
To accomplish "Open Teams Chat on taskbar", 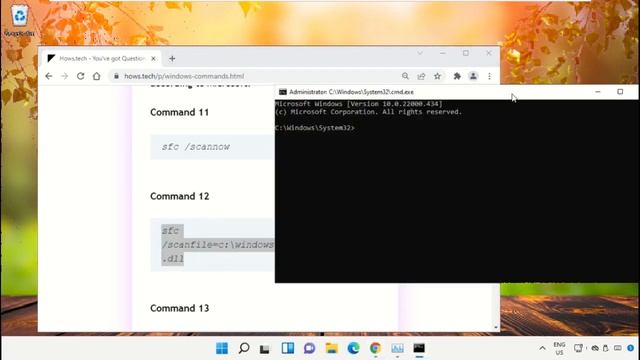I will 309,348.
